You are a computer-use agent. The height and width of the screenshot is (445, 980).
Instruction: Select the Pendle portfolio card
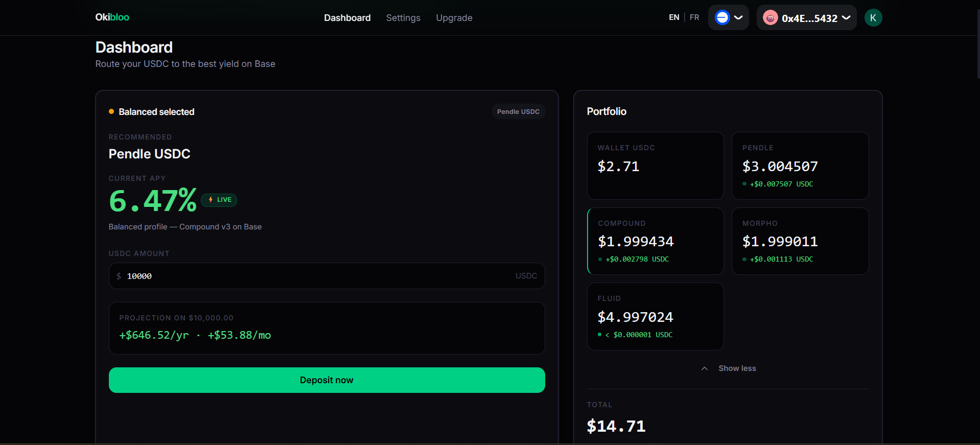click(800, 166)
